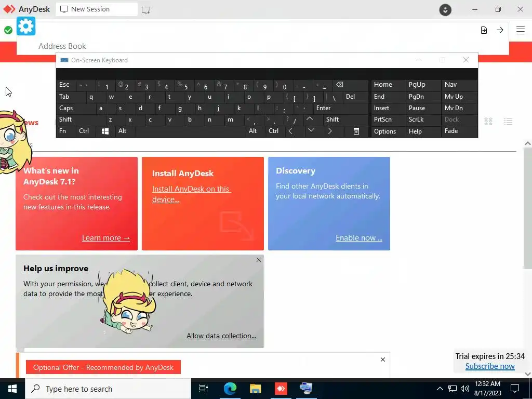Click the Allow data collection link
Viewport: 532px width, 399px height.
point(221,336)
